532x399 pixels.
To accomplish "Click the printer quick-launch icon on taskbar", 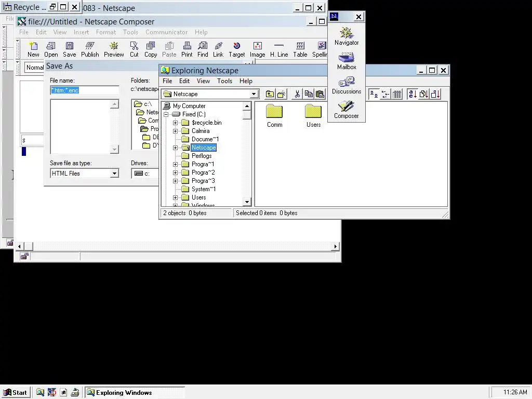I will (x=75, y=393).
